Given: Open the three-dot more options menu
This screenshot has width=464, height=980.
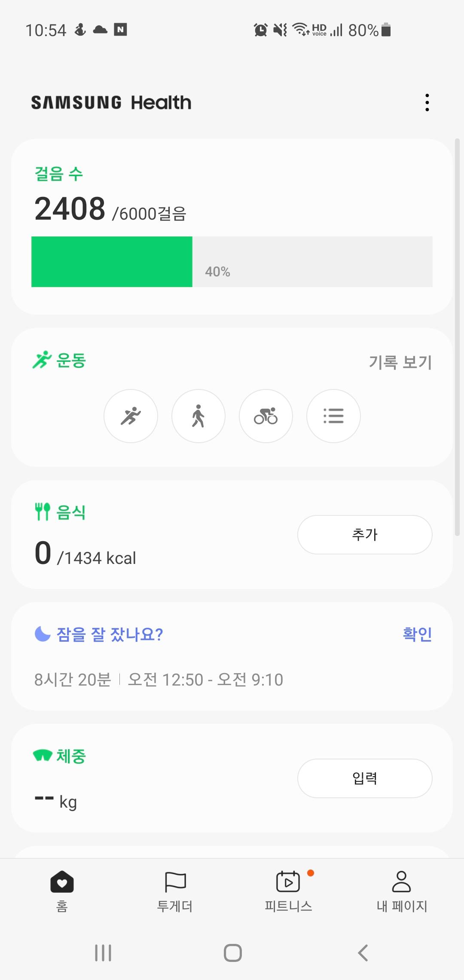Looking at the screenshot, I should [x=427, y=103].
